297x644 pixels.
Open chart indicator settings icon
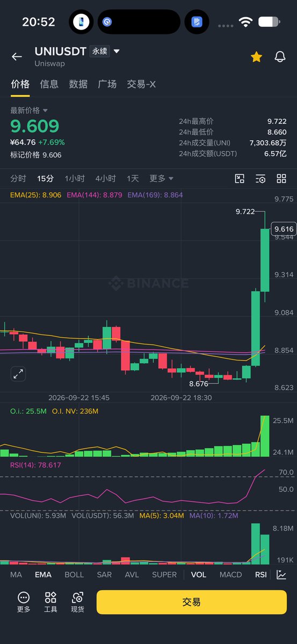(x=260, y=179)
